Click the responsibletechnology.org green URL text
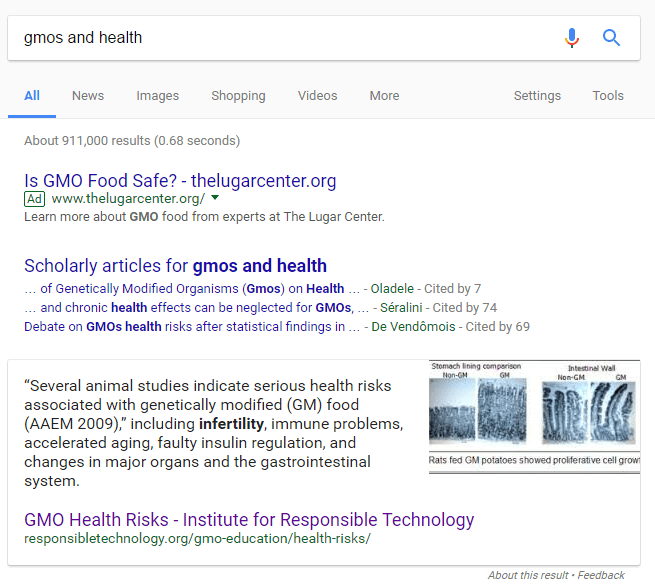This screenshot has width=655, height=588. tap(197, 539)
